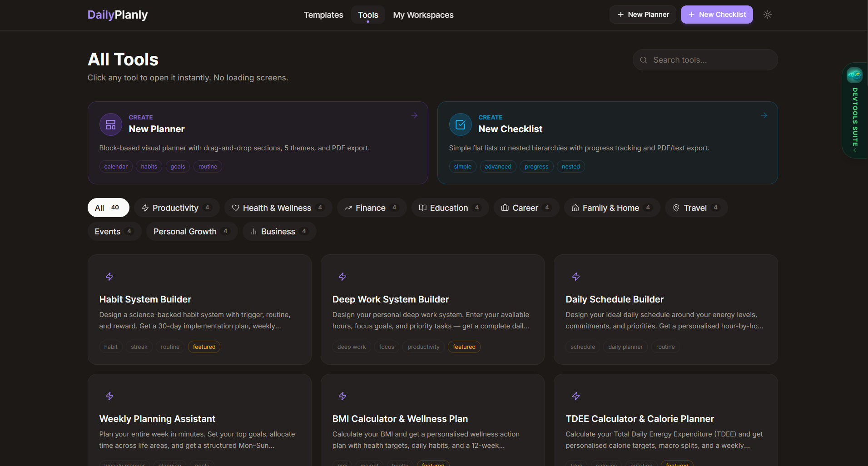Click the book icon in Education filter
The width and height of the screenshot is (868, 466).
(x=422, y=208)
